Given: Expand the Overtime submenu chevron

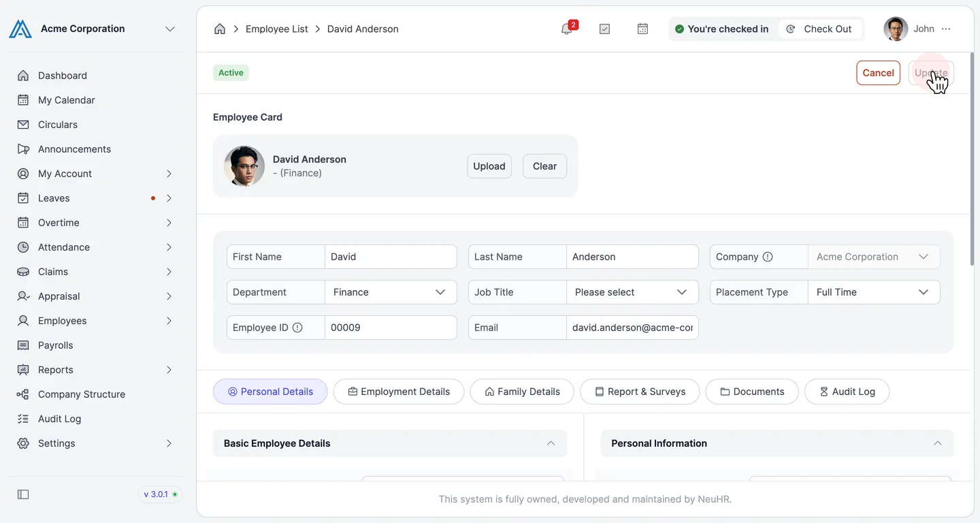Looking at the screenshot, I should pyautogui.click(x=169, y=223).
